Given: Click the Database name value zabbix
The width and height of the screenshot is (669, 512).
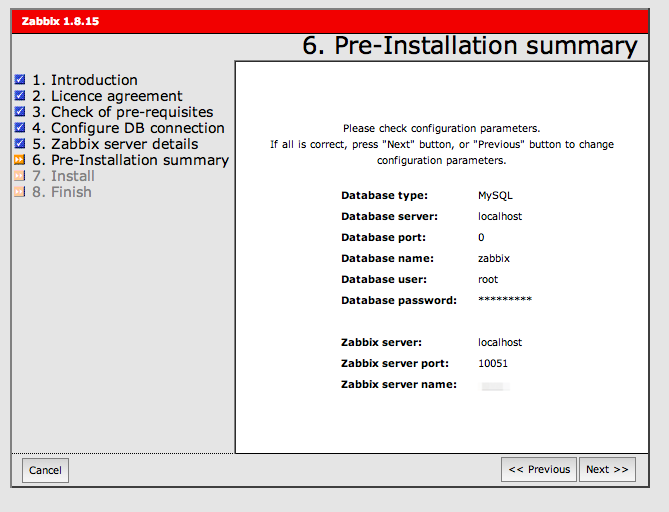Looking at the screenshot, I should (494, 258).
